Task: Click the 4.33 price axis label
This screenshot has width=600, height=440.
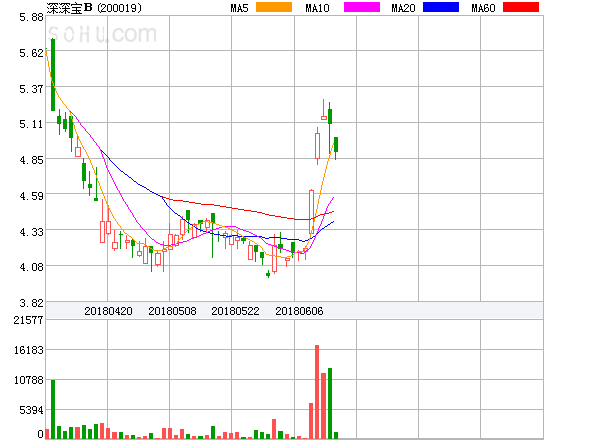Action: (x=31, y=232)
